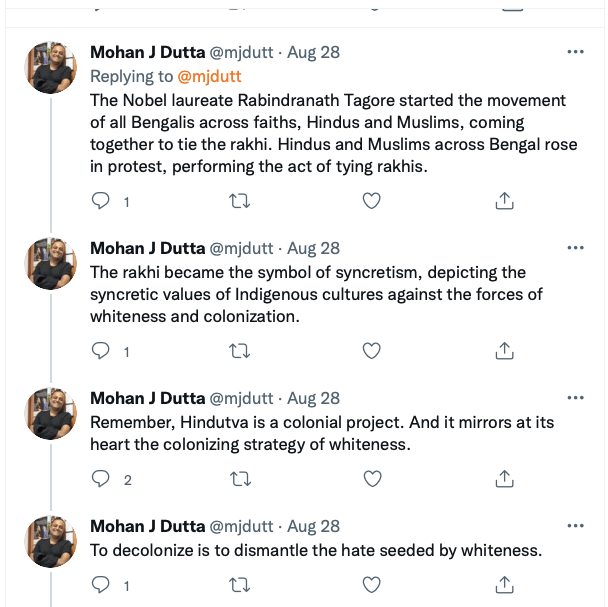Viewport: 608px width, 607px height.
Task: Expand options for the Hindutva tweet
Action: tap(575, 398)
